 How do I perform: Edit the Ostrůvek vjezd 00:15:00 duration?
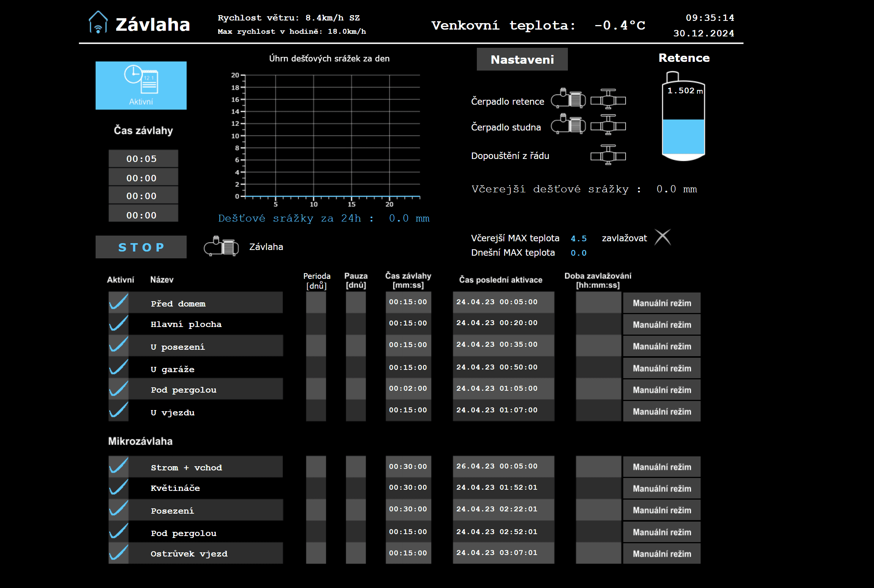coord(409,553)
